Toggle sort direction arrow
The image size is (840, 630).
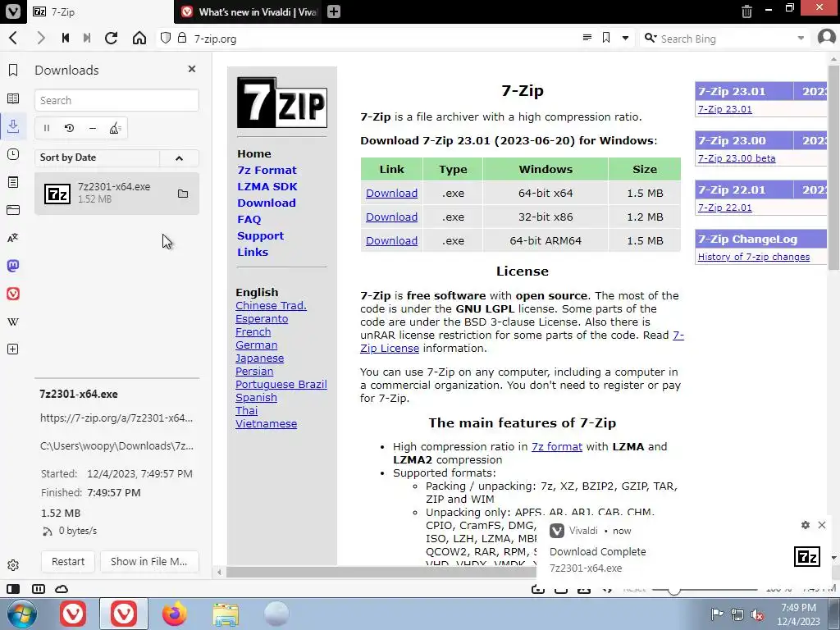[179, 158]
